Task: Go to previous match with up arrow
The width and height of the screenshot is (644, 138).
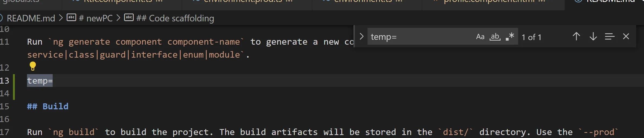Action: coord(576,37)
